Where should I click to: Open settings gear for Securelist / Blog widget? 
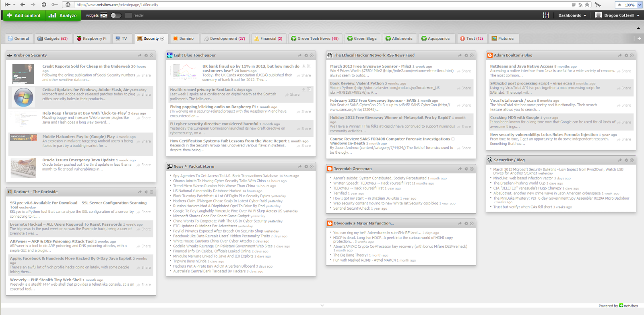tap(626, 160)
